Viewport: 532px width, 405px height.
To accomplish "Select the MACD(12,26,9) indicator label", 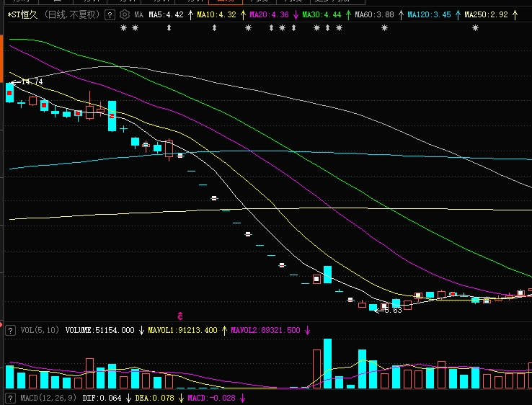I will (48, 398).
